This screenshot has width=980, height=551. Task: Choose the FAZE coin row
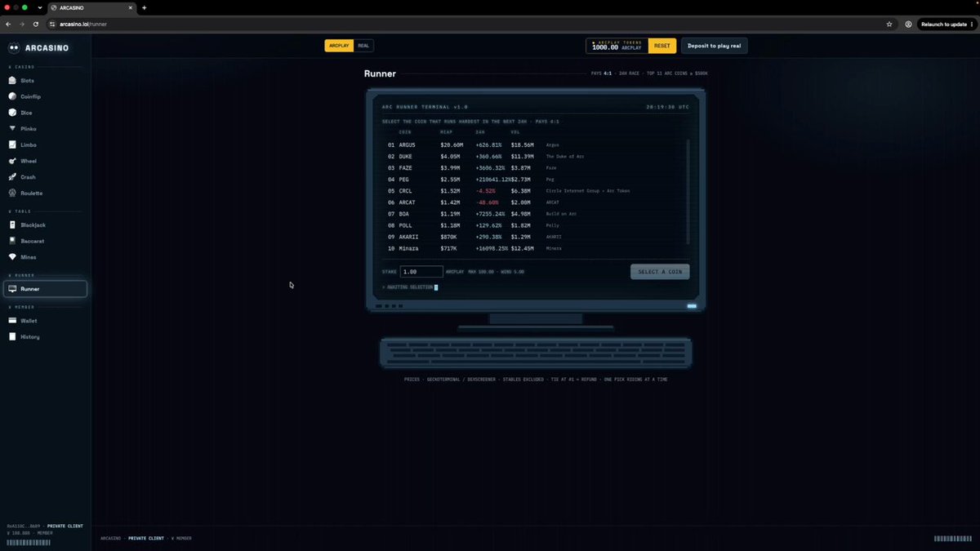(x=535, y=167)
